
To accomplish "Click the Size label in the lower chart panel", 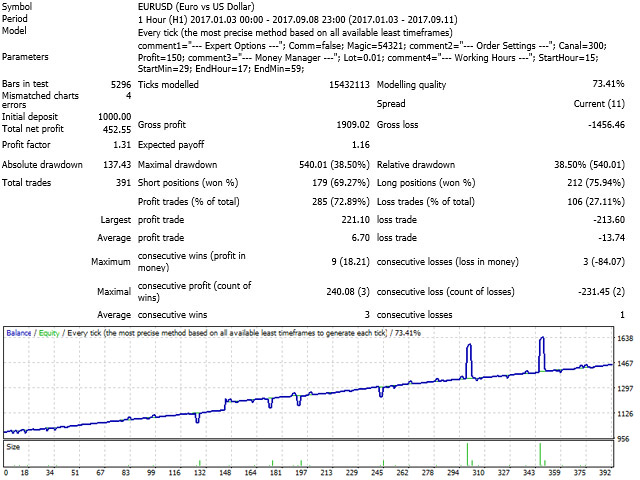I will coord(15,446).
